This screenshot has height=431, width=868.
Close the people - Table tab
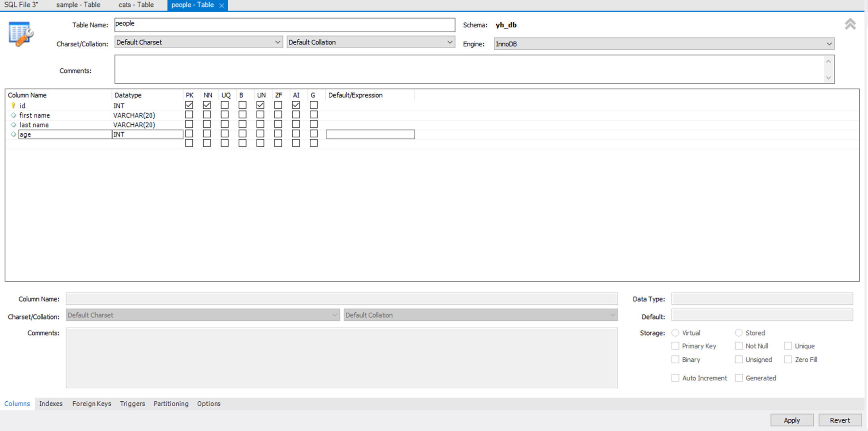(222, 5)
